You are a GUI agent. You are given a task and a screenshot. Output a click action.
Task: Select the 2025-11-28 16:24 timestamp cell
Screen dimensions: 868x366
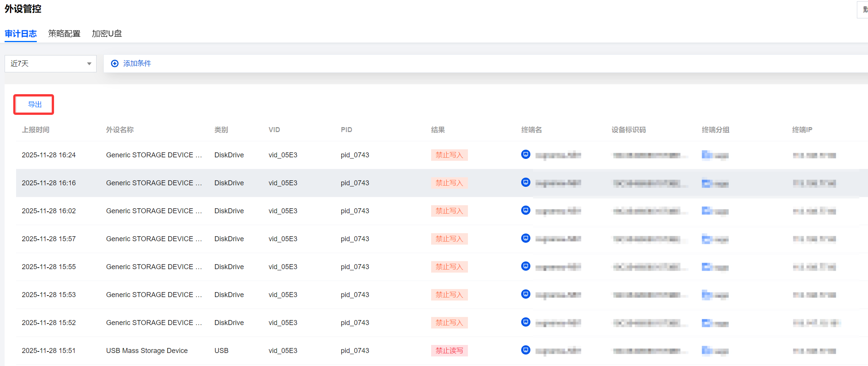[x=49, y=155]
